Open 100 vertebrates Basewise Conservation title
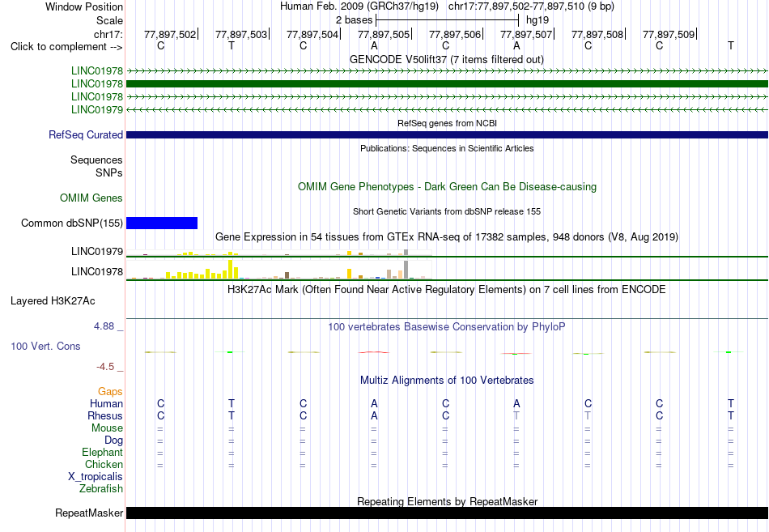Viewport: 769px width, 532px height. click(447, 327)
